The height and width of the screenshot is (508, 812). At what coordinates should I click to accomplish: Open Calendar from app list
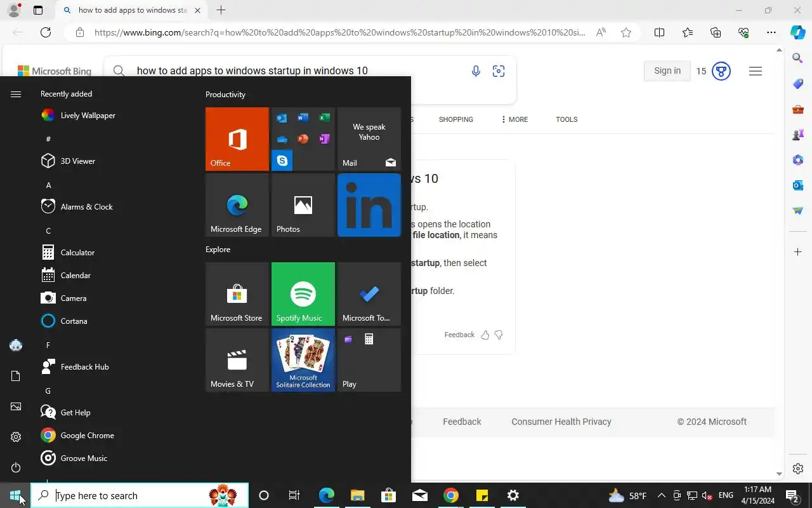click(114, 276)
